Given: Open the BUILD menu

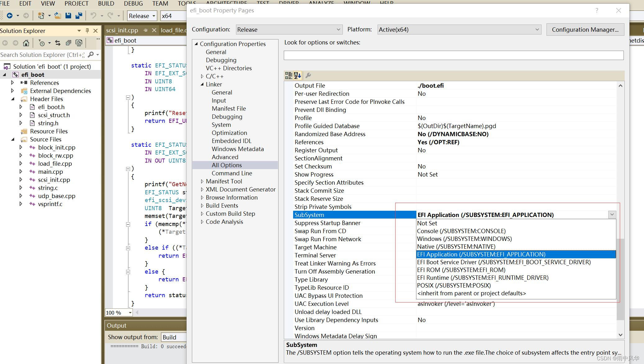Looking at the screenshot, I should pos(106,3).
